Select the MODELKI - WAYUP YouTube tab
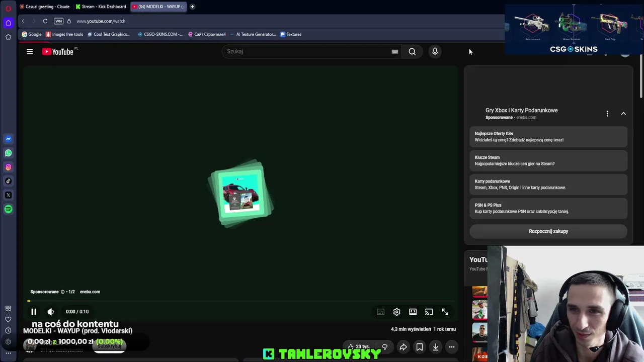 [158, 7]
